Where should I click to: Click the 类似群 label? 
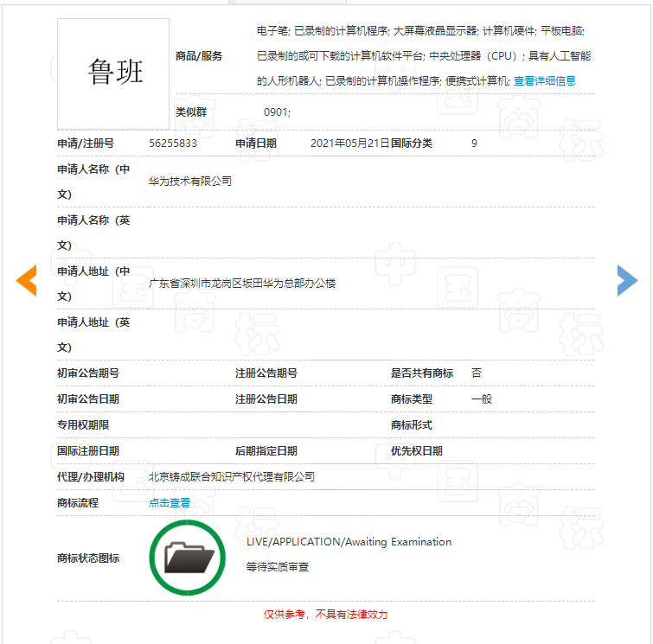click(x=191, y=112)
